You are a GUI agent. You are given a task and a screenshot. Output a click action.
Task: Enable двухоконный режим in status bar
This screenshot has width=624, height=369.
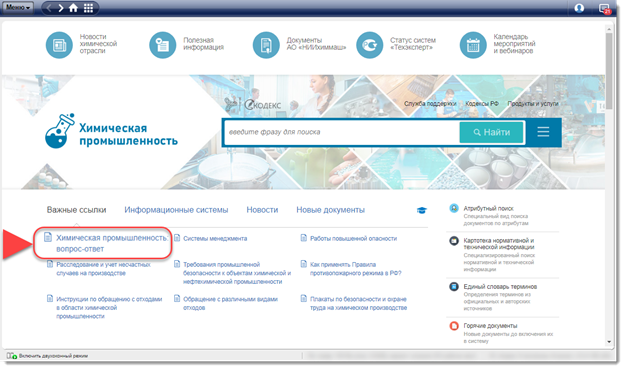click(x=48, y=355)
